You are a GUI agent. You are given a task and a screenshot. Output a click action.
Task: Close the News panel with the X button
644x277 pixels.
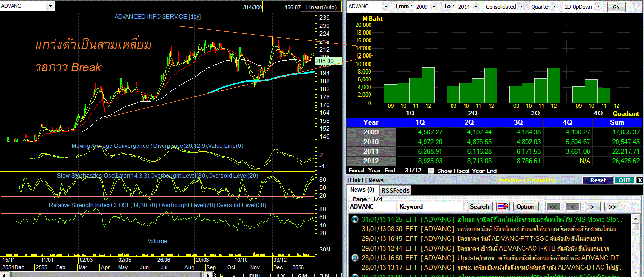click(640, 180)
